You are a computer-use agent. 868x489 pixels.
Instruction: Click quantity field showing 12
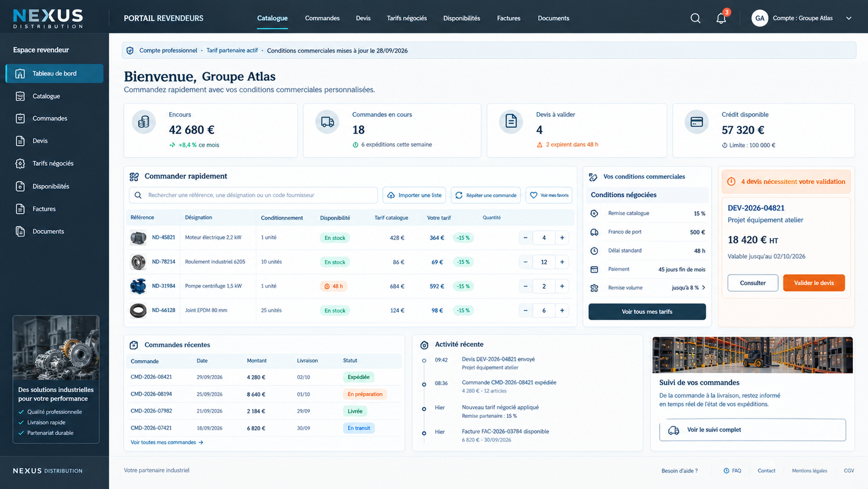[x=544, y=262]
